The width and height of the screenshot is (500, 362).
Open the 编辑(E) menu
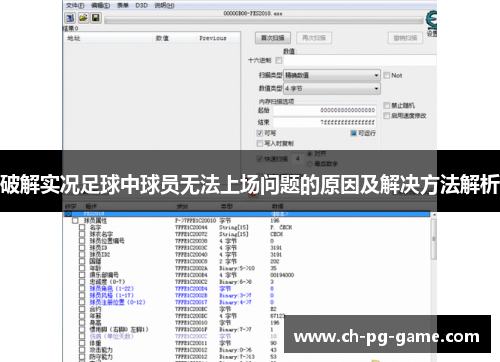click(x=101, y=5)
